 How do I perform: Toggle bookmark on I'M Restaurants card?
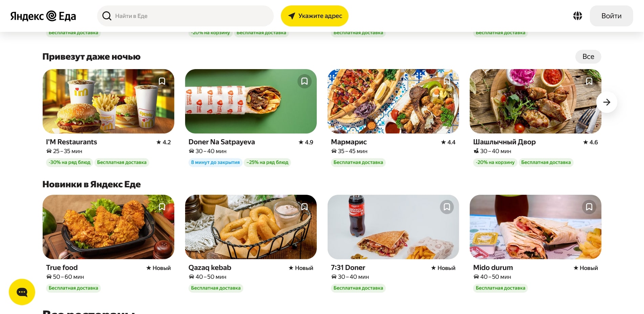[x=162, y=81]
